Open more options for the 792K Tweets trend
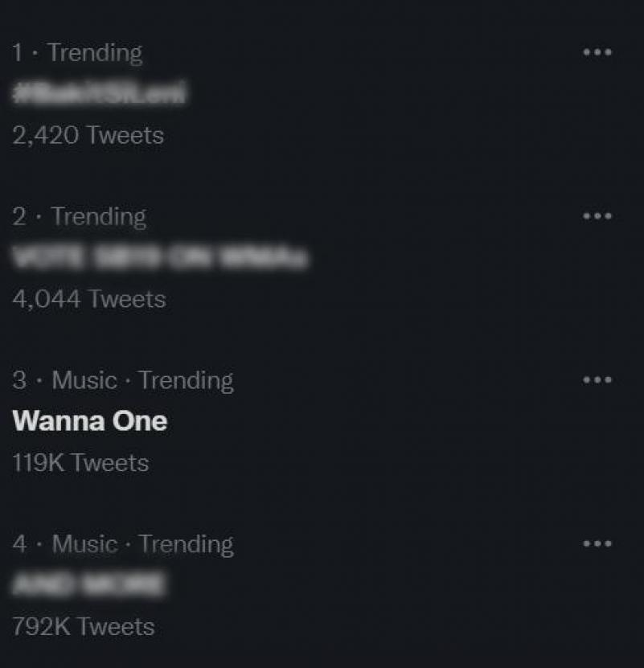Image resolution: width=644 pixels, height=668 pixels. (597, 543)
